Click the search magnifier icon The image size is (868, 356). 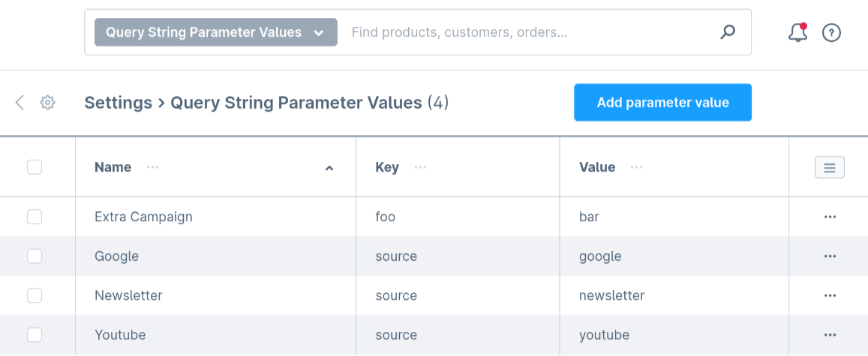pos(727,32)
